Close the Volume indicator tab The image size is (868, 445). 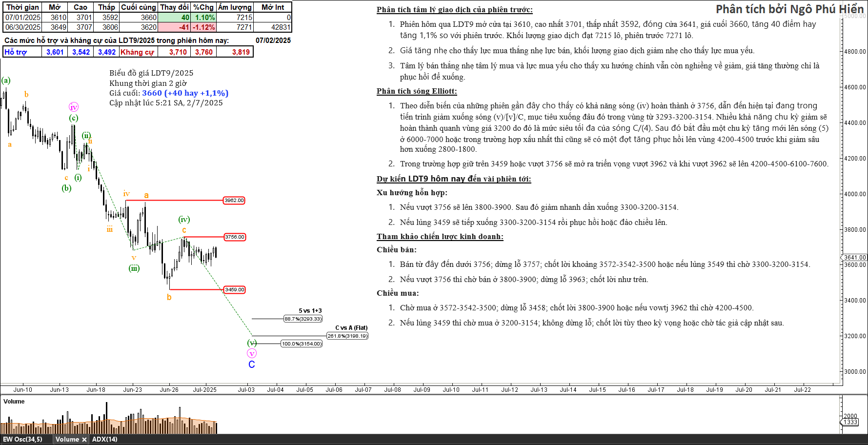[84, 440]
